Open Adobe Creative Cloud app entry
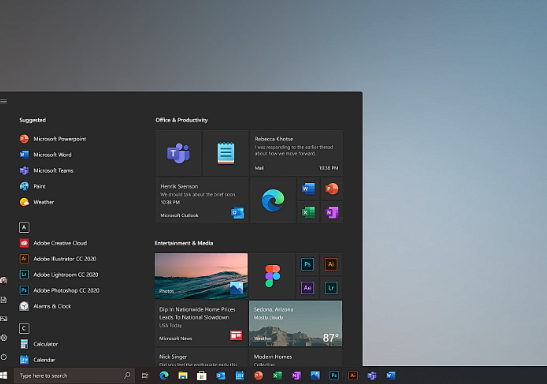This screenshot has width=547, height=384. pyautogui.click(x=53, y=243)
